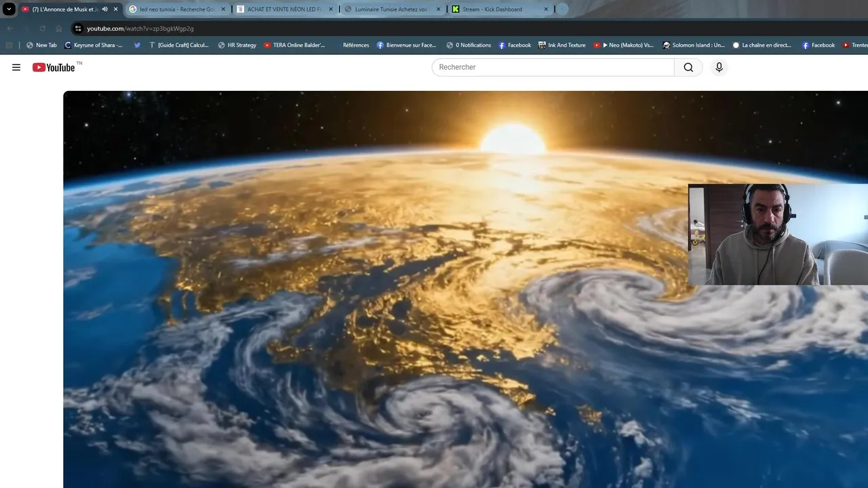Open the La chaîne en direct bookmark
The image size is (868, 488).
click(762, 45)
